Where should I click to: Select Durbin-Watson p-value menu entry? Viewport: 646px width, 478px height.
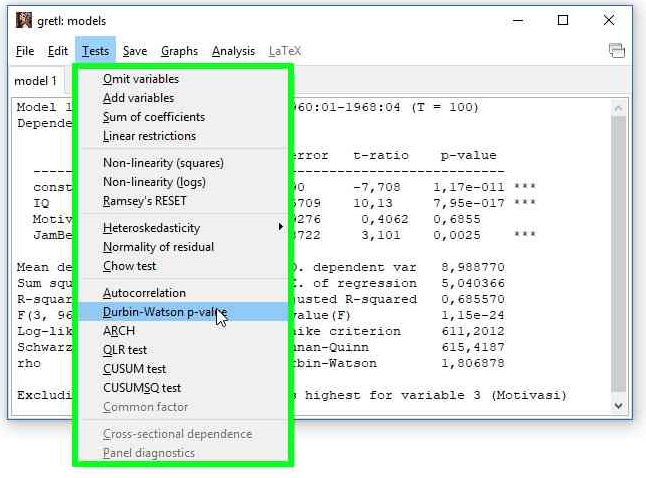[x=164, y=312]
